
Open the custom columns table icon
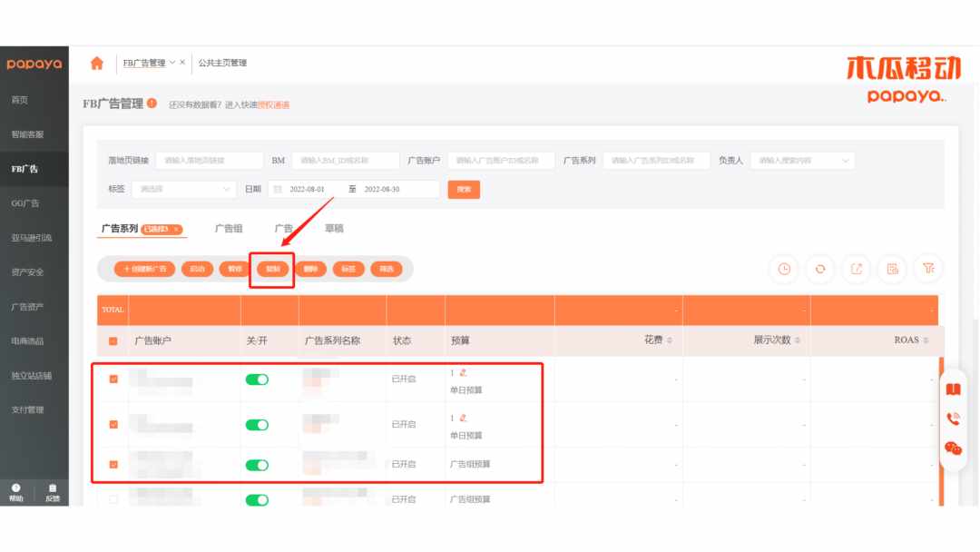click(x=893, y=269)
